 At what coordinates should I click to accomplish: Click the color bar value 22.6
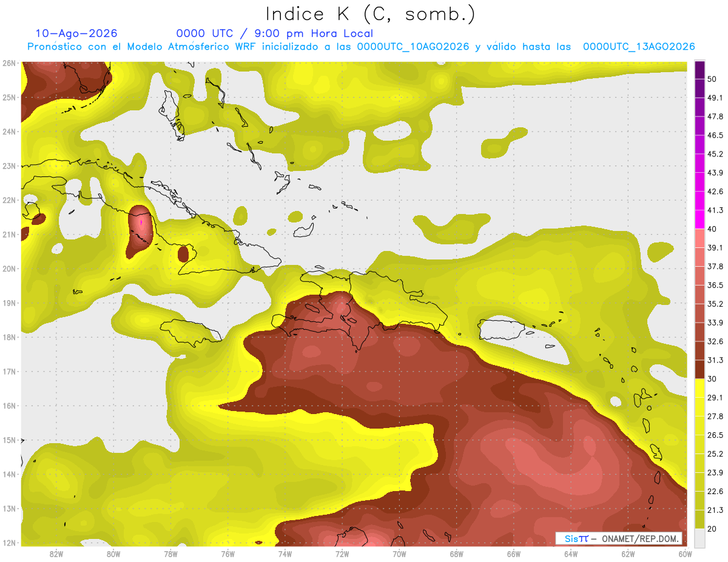pos(715,491)
